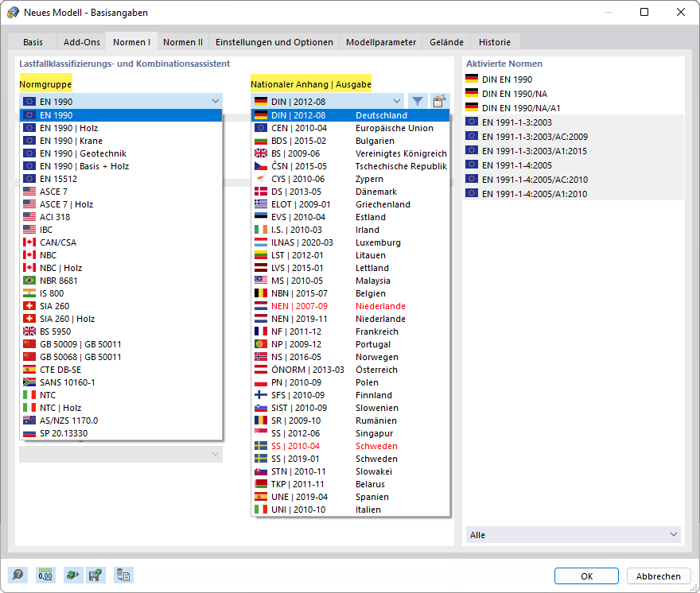700x593 pixels.
Task: Open the Gelände tab
Action: (x=446, y=42)
